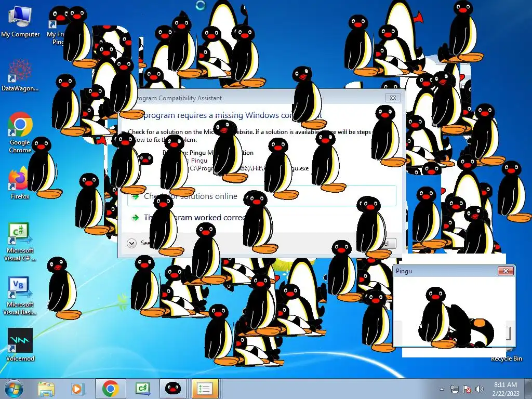Open the network tray icon
The image size is (532, 399).
[454, 389]
